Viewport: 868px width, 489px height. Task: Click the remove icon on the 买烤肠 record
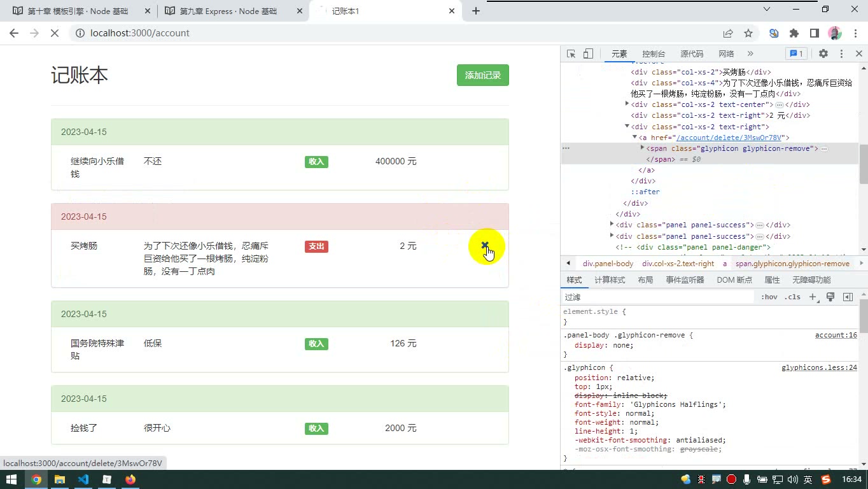coord(485,245)
